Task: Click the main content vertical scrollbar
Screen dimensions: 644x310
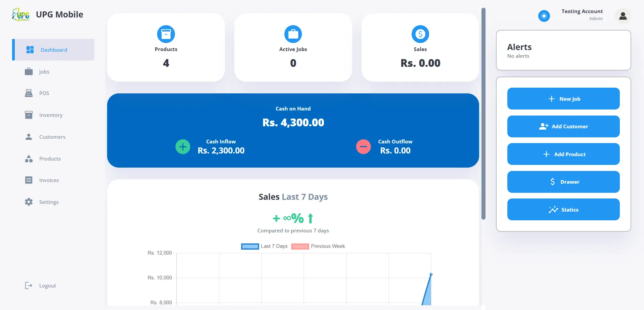Action: click(x=484, y=114)
